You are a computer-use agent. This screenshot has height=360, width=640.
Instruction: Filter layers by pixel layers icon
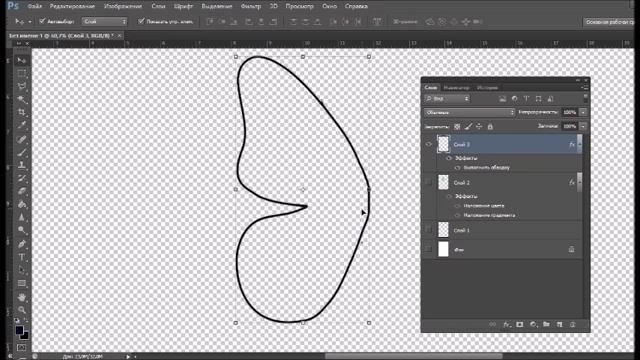502,99
